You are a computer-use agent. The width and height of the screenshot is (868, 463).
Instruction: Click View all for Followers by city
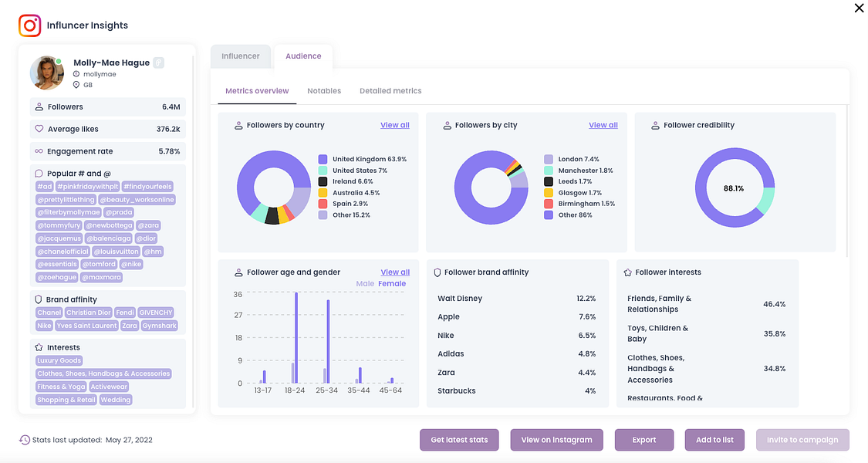pos(603,125)
